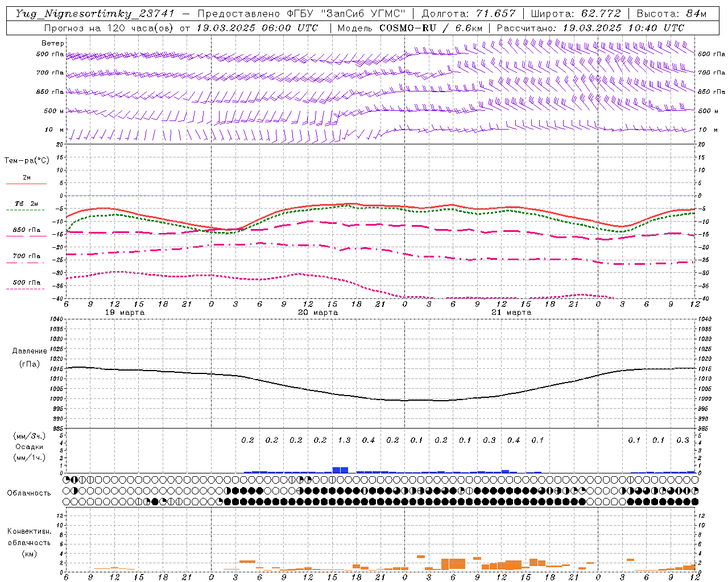Click the dashed line sample under 'Td 2м'

point(25,210)
